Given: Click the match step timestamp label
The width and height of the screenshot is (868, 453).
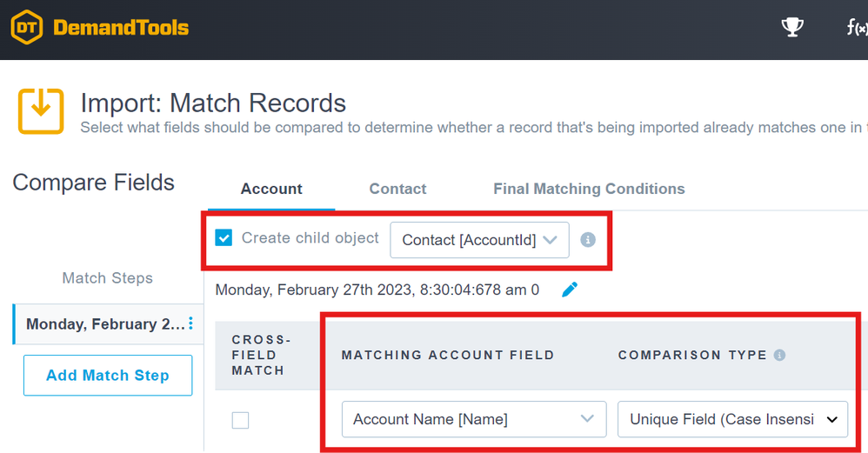Looking at the screenshot, I should click(x=377, y=290).
